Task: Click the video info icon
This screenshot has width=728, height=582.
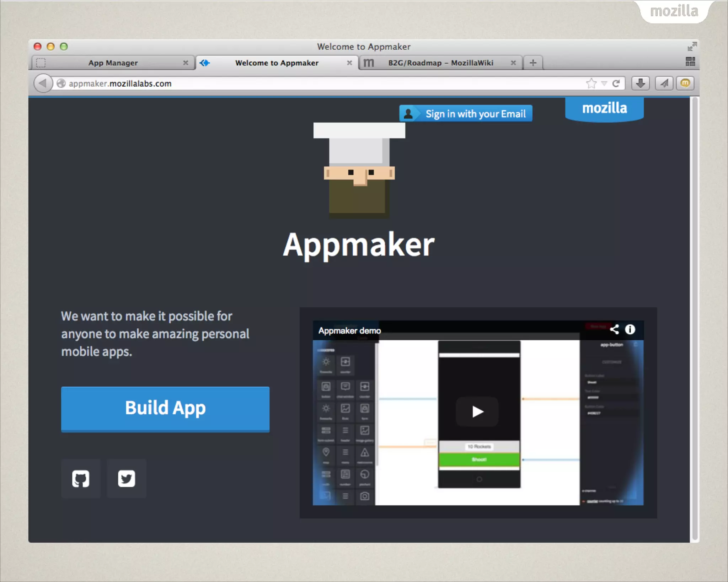Action: pos(630,329)
